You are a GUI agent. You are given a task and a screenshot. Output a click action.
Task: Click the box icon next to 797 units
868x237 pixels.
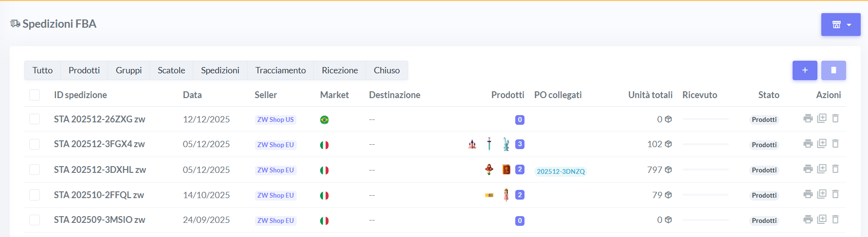(x=669, y=169)
